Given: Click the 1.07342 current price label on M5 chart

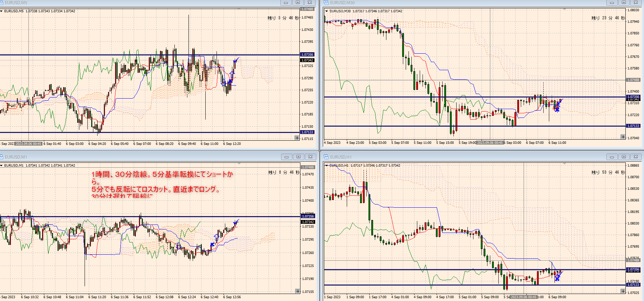Looking at the screenshot, I should (x=307, y=60).
